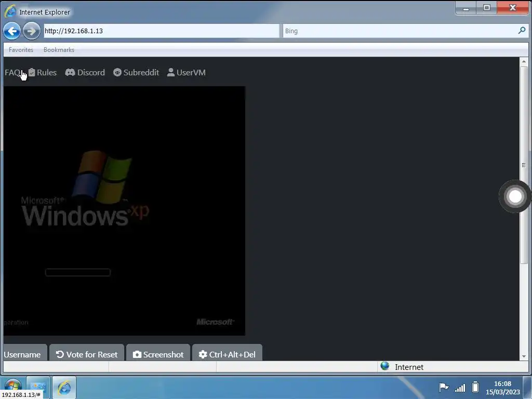The image size is (532, 399).
Task: Click the scrollbar up arrow
Action: (x=524, y=61)
